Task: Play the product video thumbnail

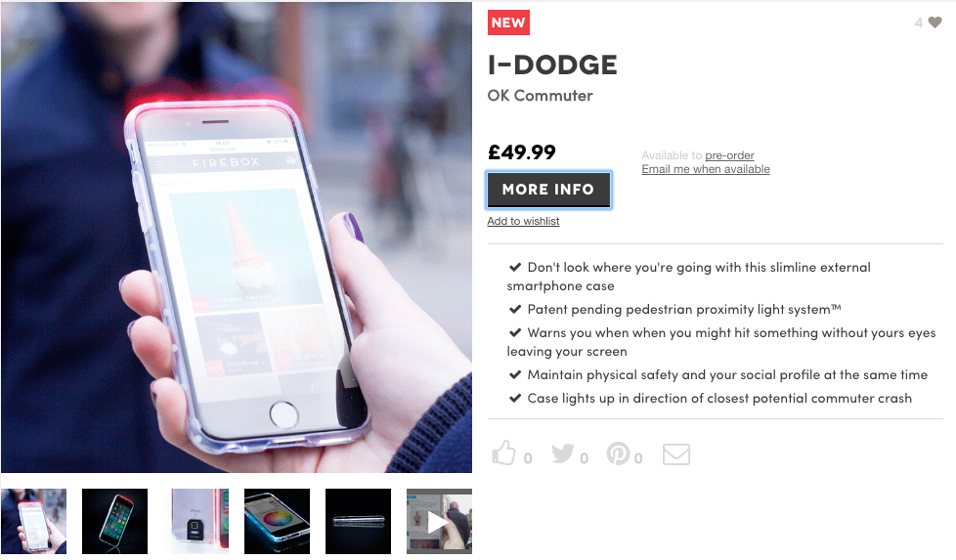Action: coord(439,522)
